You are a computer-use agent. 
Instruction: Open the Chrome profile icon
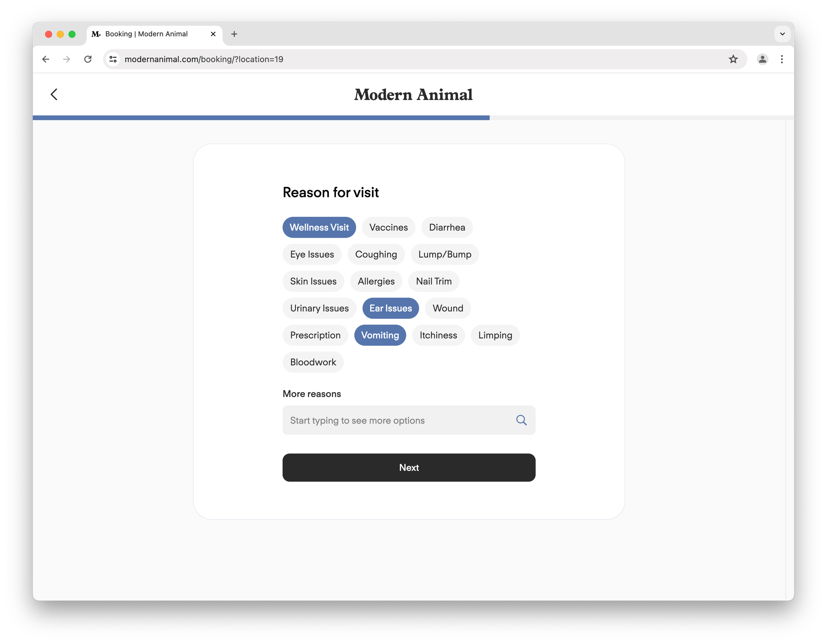[x=762, y=59]
